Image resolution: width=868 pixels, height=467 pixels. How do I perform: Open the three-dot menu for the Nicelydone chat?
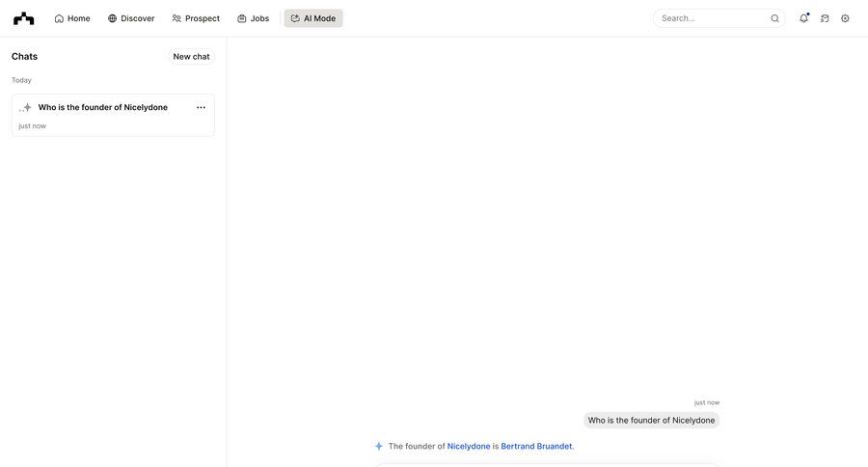click(201, 107)
